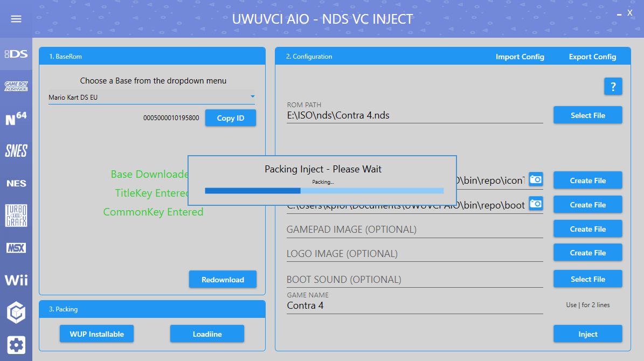
Task: Select the Game Boy Advance console icon
Action: 16,86
